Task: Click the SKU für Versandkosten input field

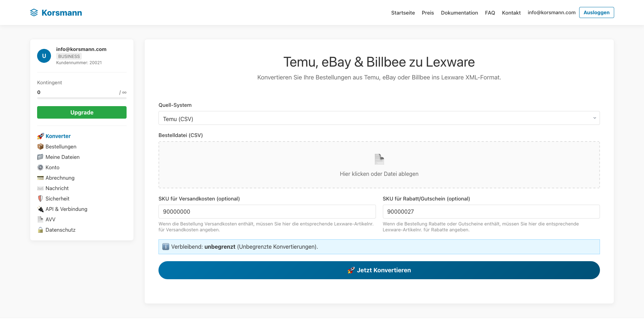Action: (x=267, y=212)
